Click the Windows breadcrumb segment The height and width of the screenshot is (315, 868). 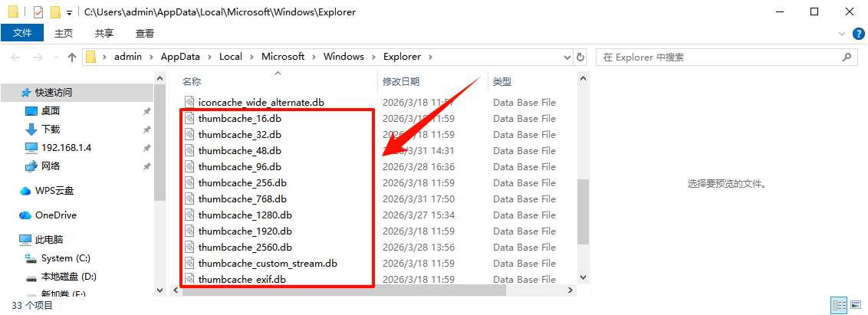344,57
